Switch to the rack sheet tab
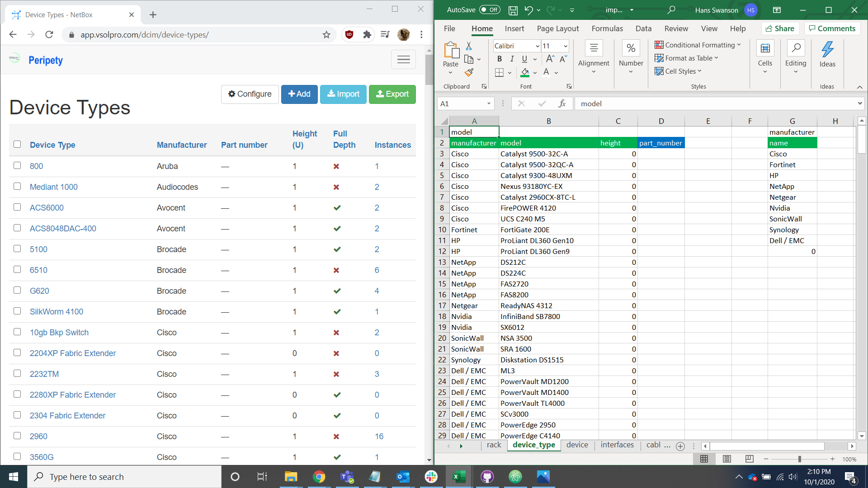 [494, 445]
